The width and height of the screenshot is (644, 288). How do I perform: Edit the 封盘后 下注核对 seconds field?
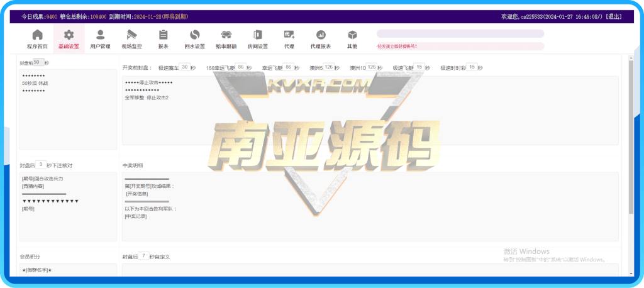[x=41, y=165]
